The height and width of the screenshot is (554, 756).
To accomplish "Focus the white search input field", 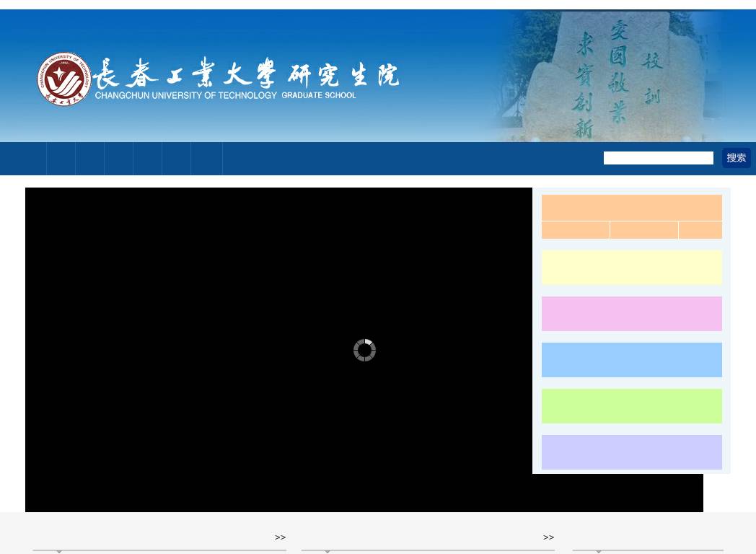I will [658, 158].
